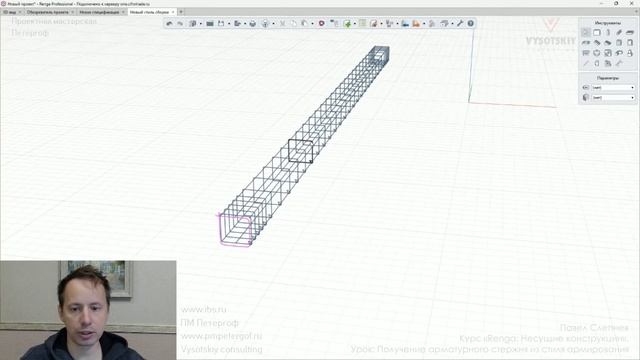Viewport: 640px width, 360px height.
Task: Expand the dropdown arrow after the visual style icon
Action: click(273, 24)
